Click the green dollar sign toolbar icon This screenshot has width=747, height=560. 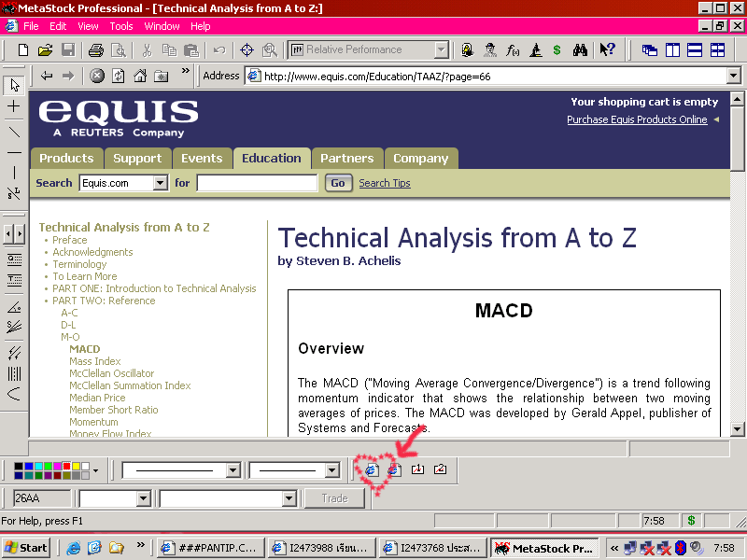click(557, 50)
